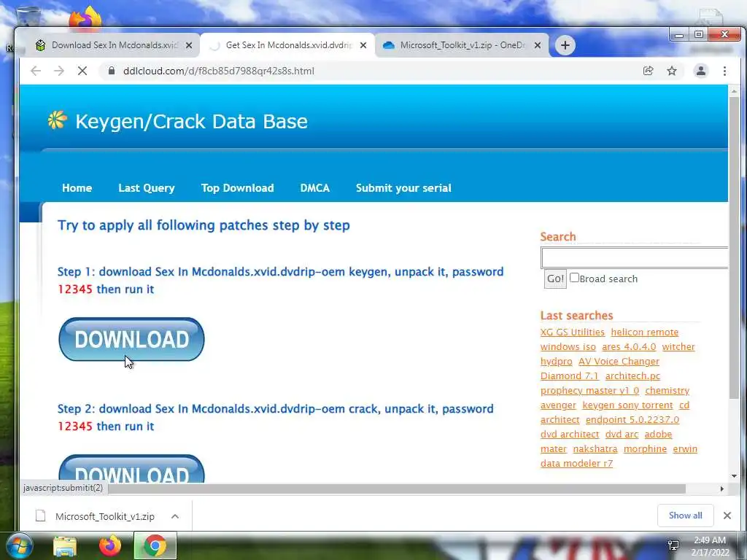The height and width of the screenshot is (560, 747).
Task: Open the 'keygen sony torrent' link
Action: [x=627, y=405]
